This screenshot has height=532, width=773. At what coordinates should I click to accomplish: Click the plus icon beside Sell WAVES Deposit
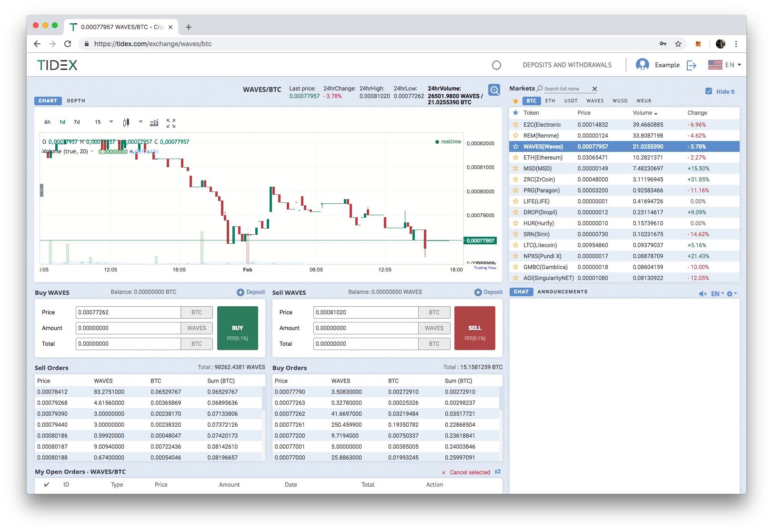[478, 292]
